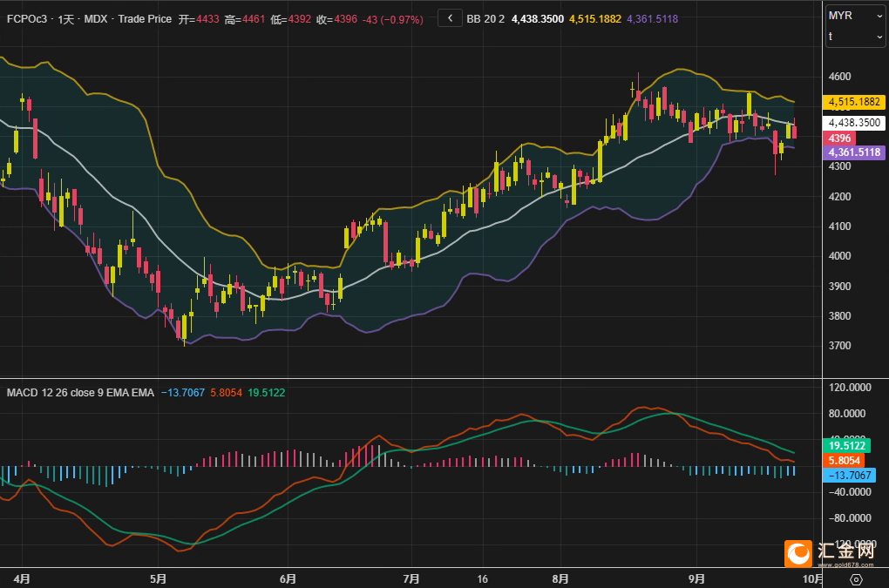Click the 4,361.5118 value in the BB legend

[653, 19]
